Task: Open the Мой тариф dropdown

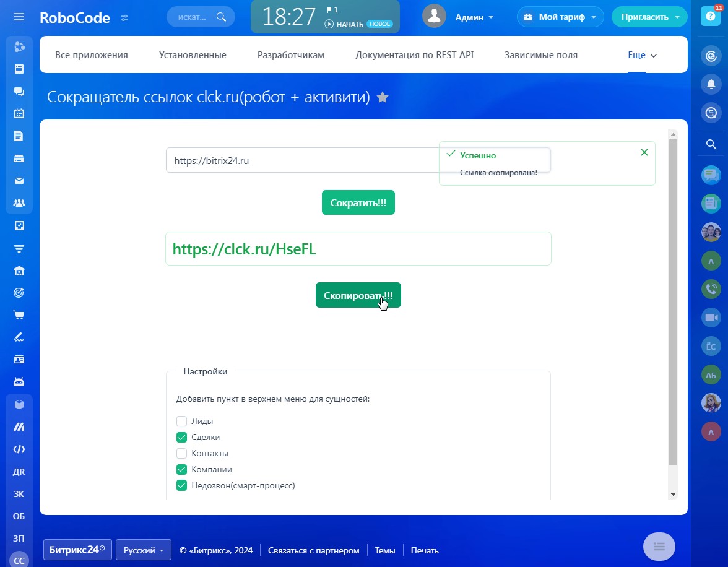Action: [560, 17]
